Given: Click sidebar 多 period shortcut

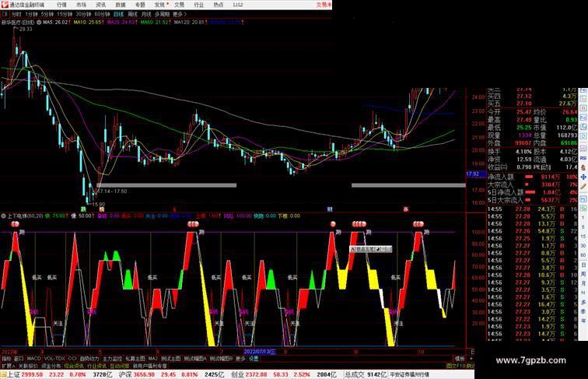Looking at the screenshot, I should click(x=583, y=302).
